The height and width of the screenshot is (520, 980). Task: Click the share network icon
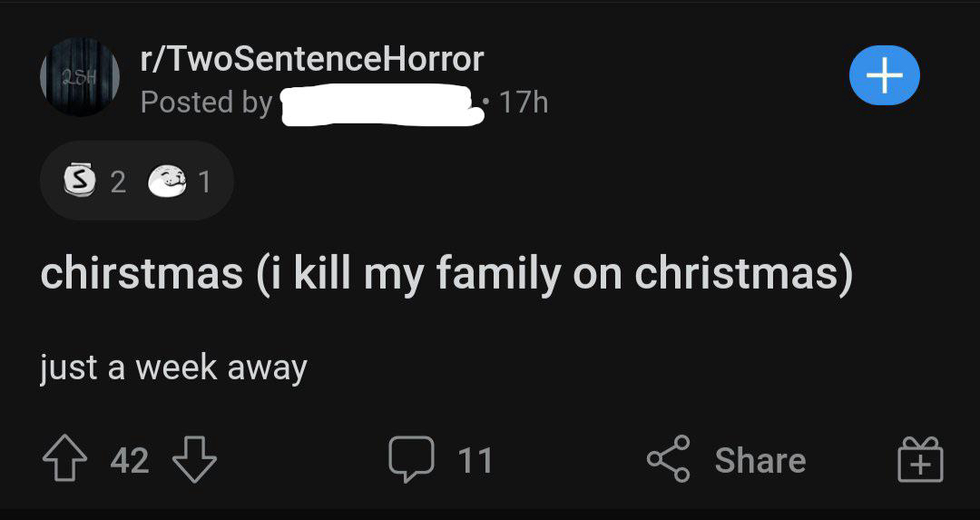click(668, 459)
